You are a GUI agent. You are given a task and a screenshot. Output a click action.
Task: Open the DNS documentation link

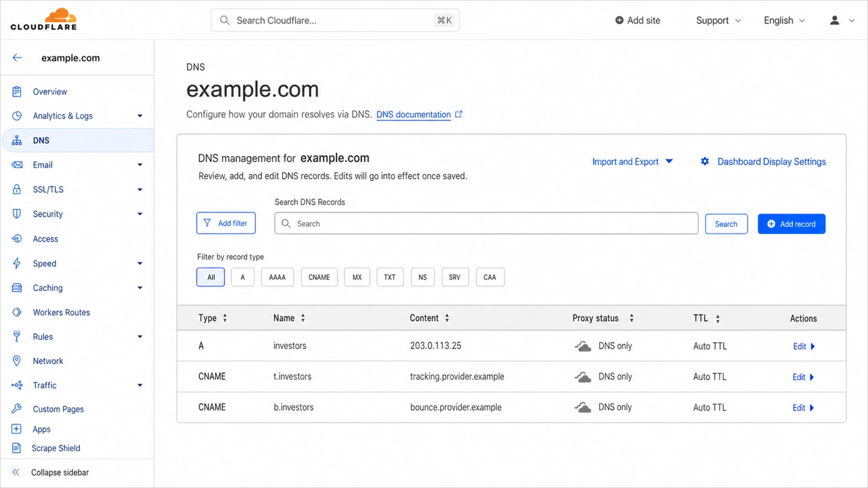pyautogui.click(x=414, y=114)
